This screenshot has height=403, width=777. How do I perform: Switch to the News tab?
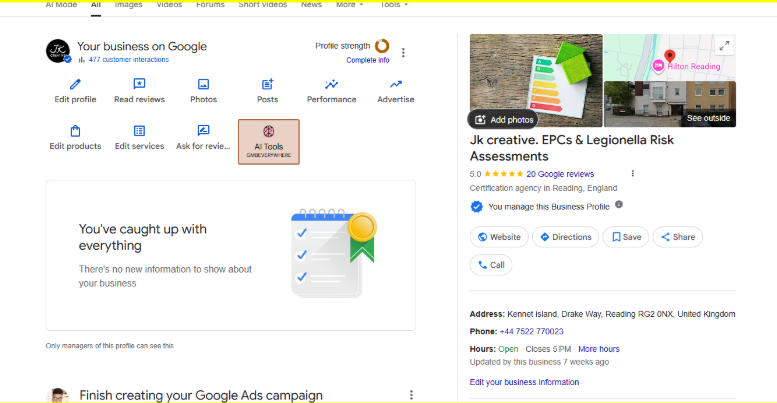(x=311, y=4)
